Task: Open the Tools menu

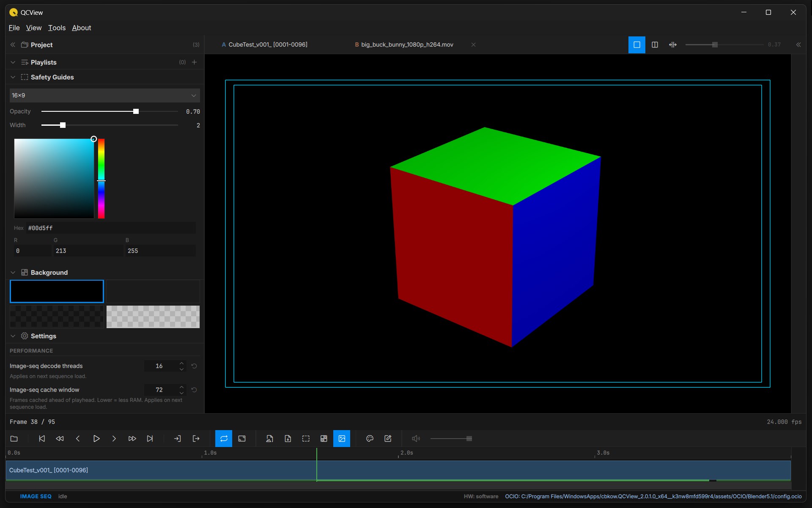Action: pyautogui.click(x=57, y=28)
